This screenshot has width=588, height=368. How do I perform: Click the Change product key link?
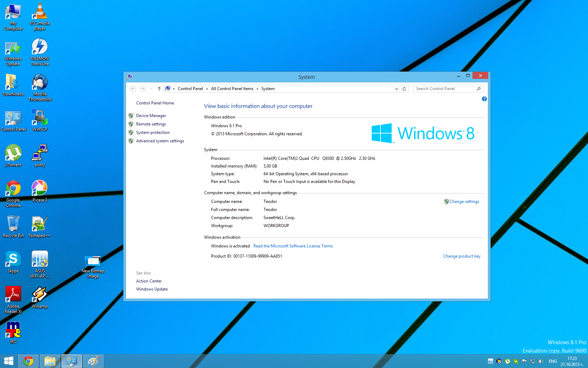[x=462, y=256]
